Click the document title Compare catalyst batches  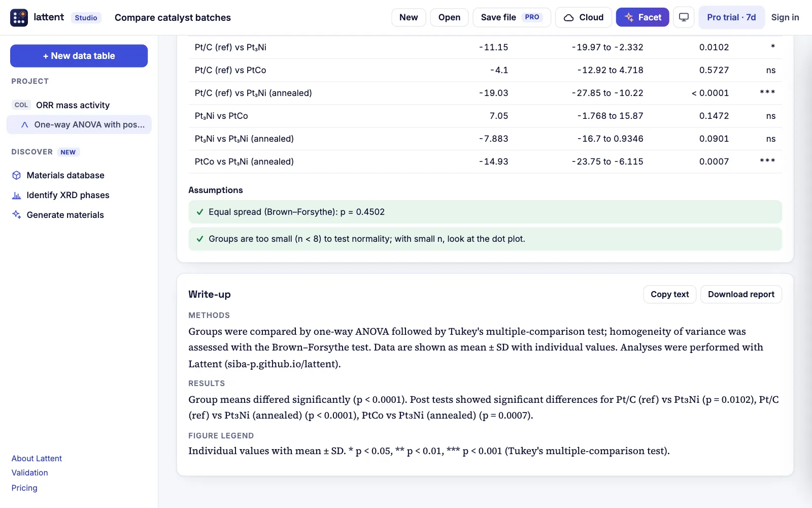[x=173, y=17]
